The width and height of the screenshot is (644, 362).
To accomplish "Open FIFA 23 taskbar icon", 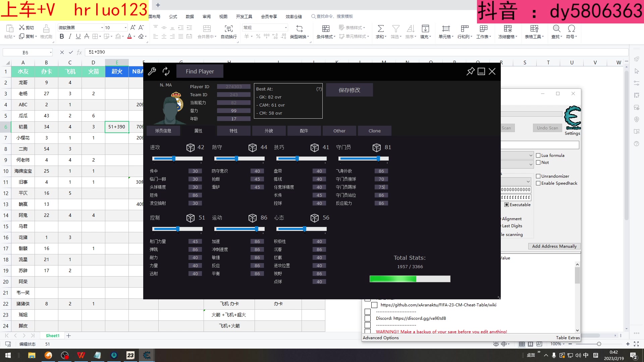I will click(130, 355).
